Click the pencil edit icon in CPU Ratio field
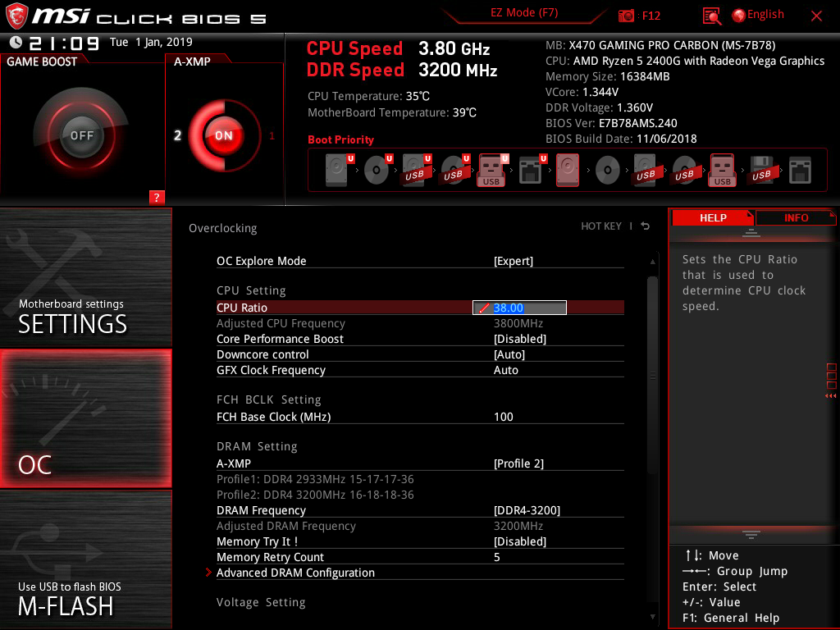The width and height of the screenshot is (840, 630). [x=484, y=308]
